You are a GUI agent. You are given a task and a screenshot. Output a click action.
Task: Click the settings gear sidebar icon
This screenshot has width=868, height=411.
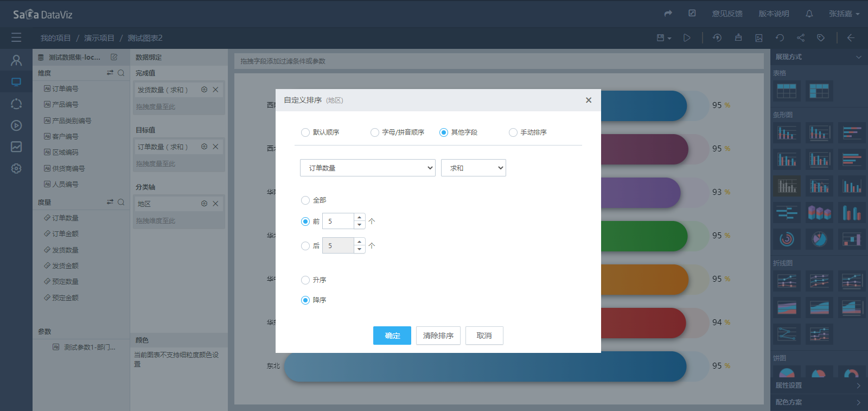pos(16,168)
